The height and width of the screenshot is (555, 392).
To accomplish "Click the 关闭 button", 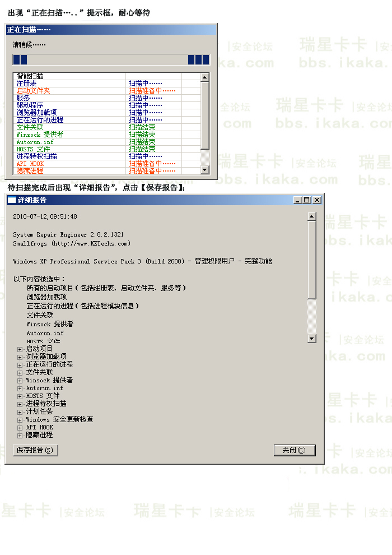I will 295,450.
